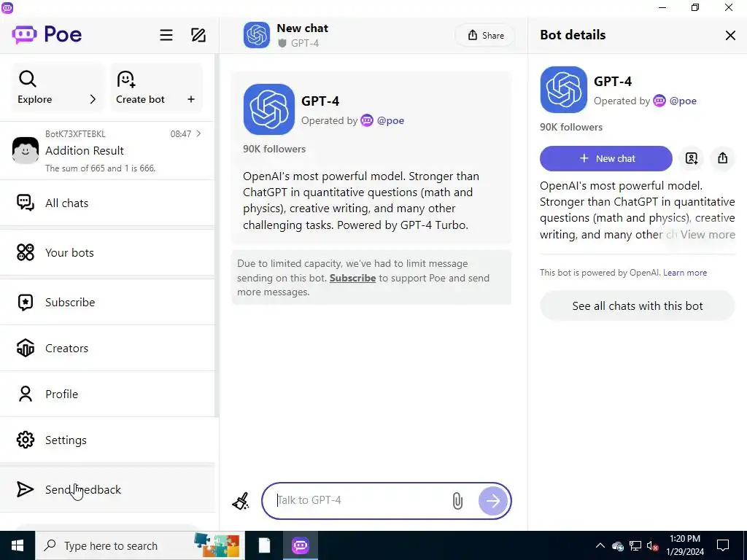Go to Profile
Screen dimensions: 747x560
tap(107, 394)
